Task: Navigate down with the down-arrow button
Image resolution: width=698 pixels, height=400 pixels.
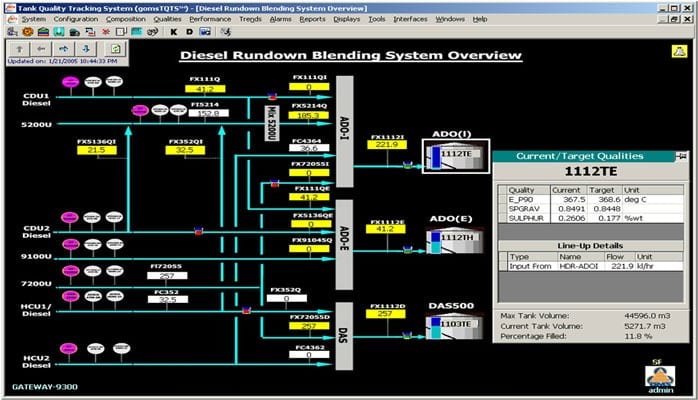Action: point(86,49)
